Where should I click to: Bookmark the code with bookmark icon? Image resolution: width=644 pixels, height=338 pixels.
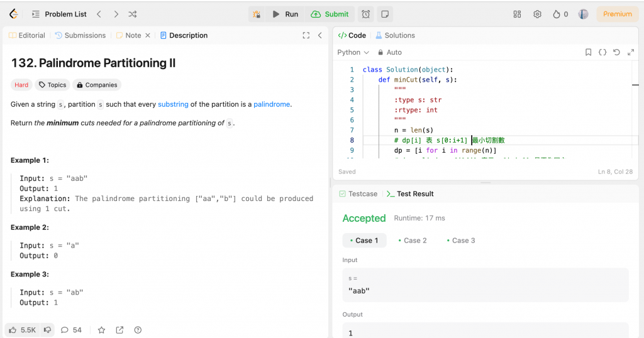[x=588, y=52]
